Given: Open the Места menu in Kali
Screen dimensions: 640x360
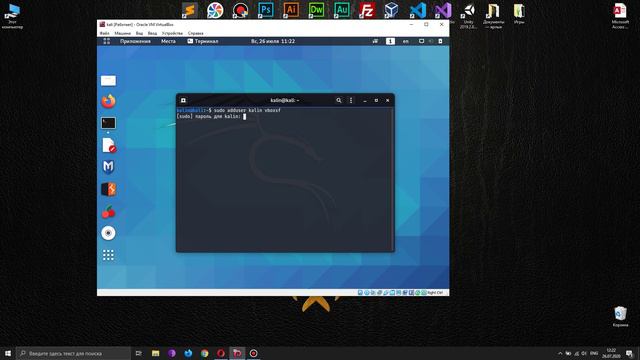Looking at the screenshot, I should (168, 41).
